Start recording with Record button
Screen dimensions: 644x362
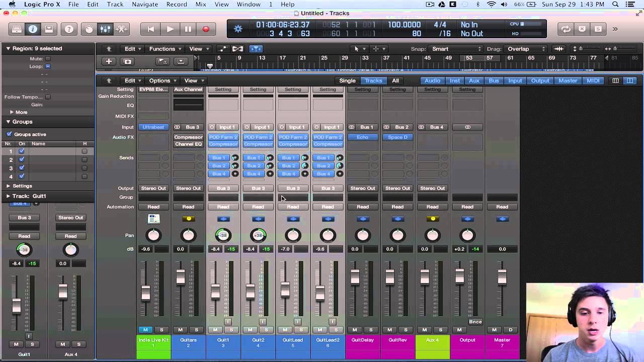[206, 29]
